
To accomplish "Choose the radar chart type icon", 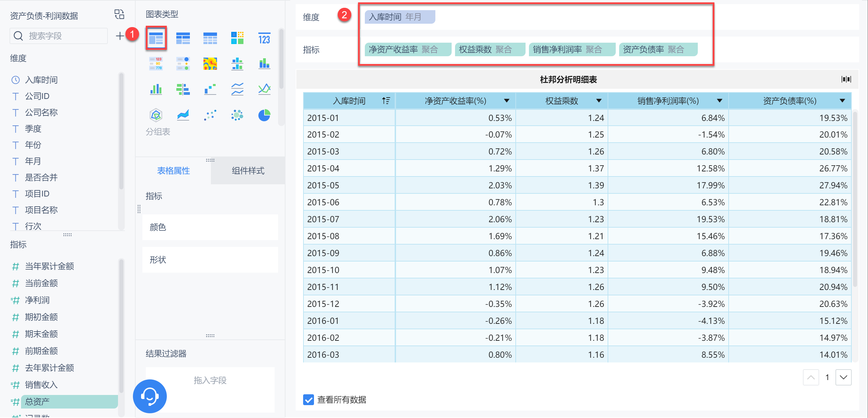I will pos(156,116).
